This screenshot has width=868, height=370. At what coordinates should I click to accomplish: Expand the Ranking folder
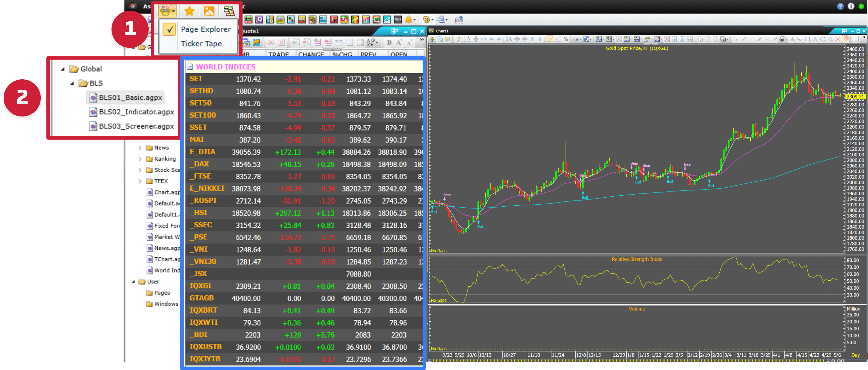click(140, 159)
